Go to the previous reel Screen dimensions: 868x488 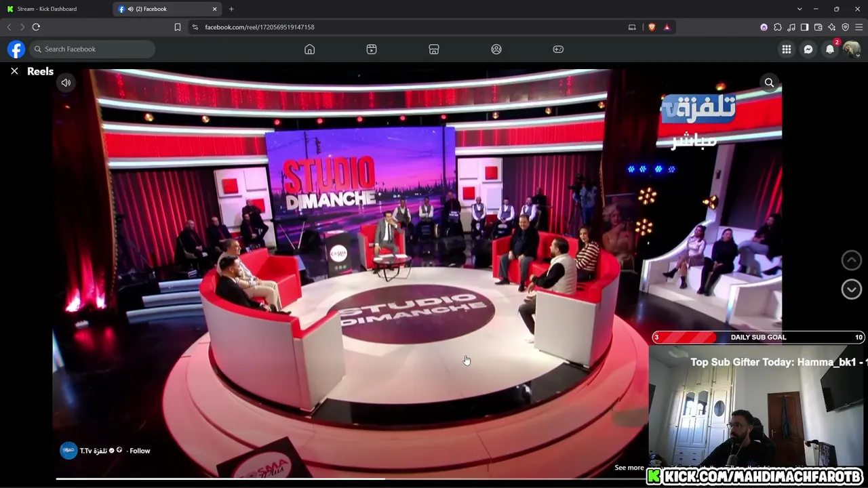click(852, 260)
